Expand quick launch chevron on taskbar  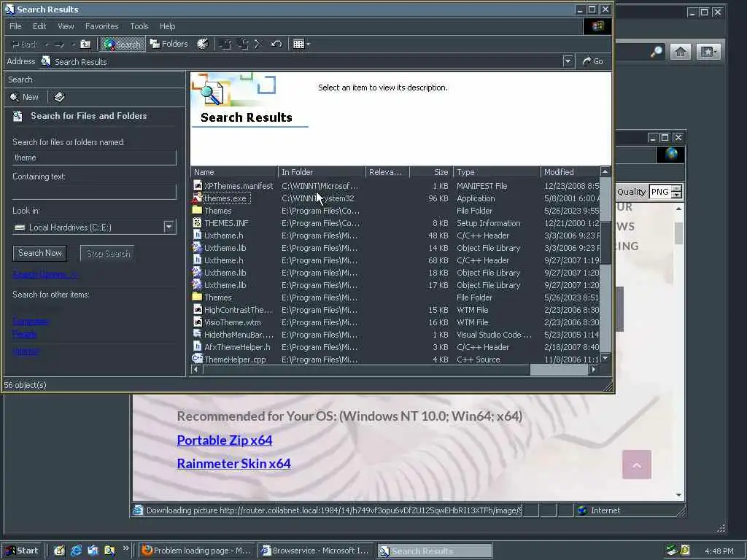(x=125, y=548)
